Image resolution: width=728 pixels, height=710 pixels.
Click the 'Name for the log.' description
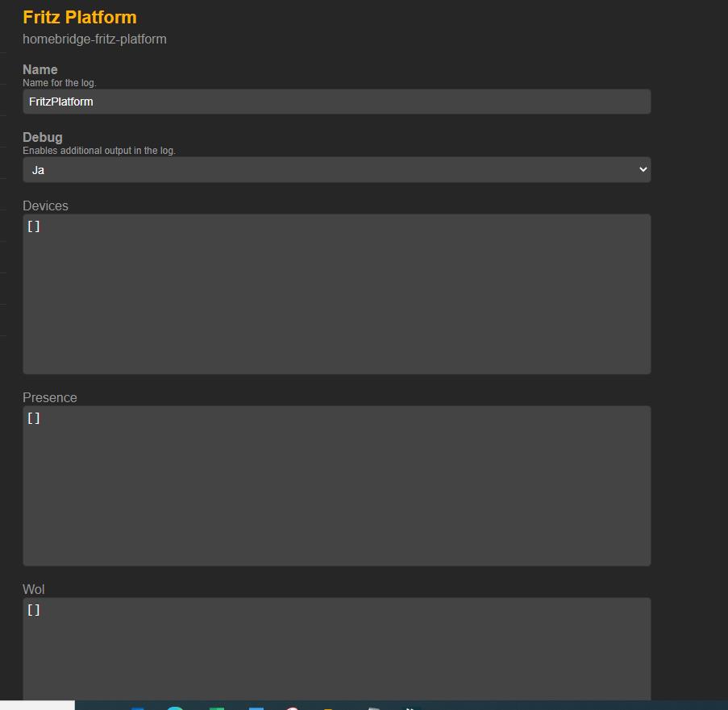60,83
